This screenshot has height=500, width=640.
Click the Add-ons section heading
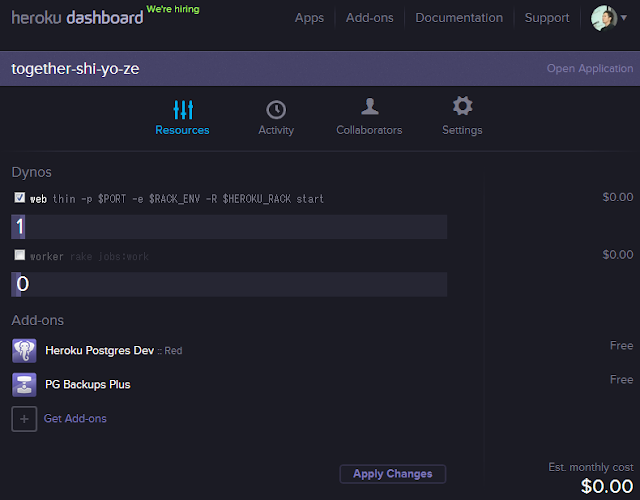click(38, 320)
